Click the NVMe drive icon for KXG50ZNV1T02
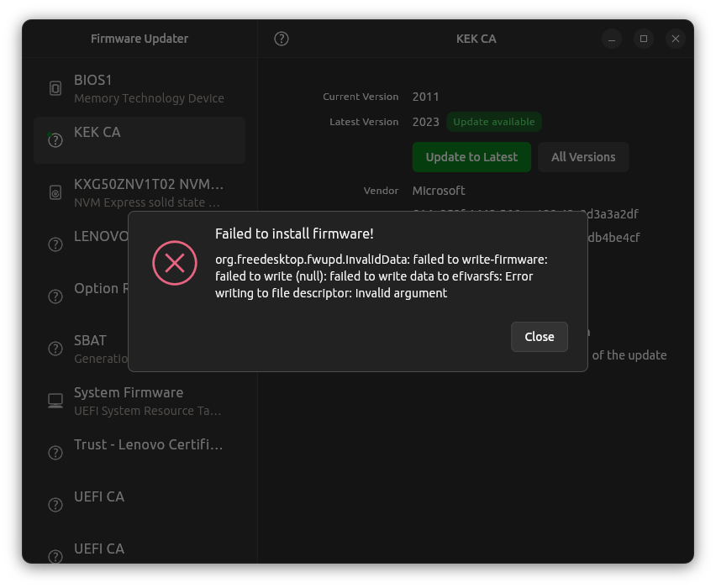 click(x=55, y=192)
